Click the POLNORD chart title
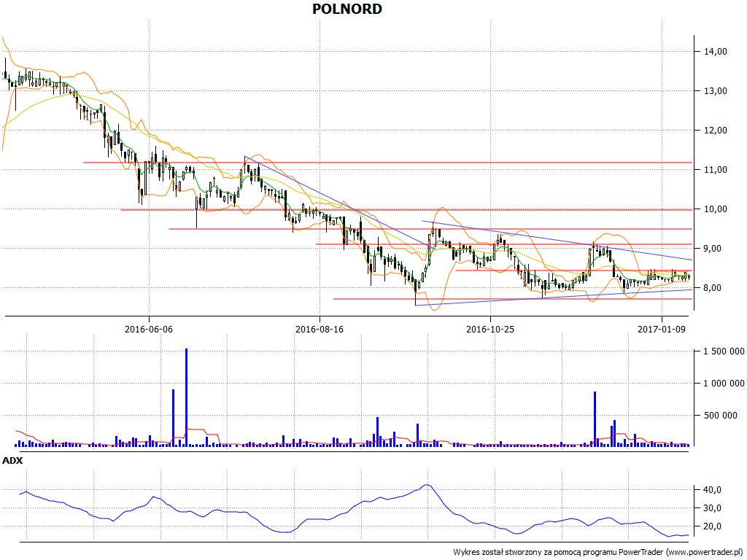 pos(347,9)
